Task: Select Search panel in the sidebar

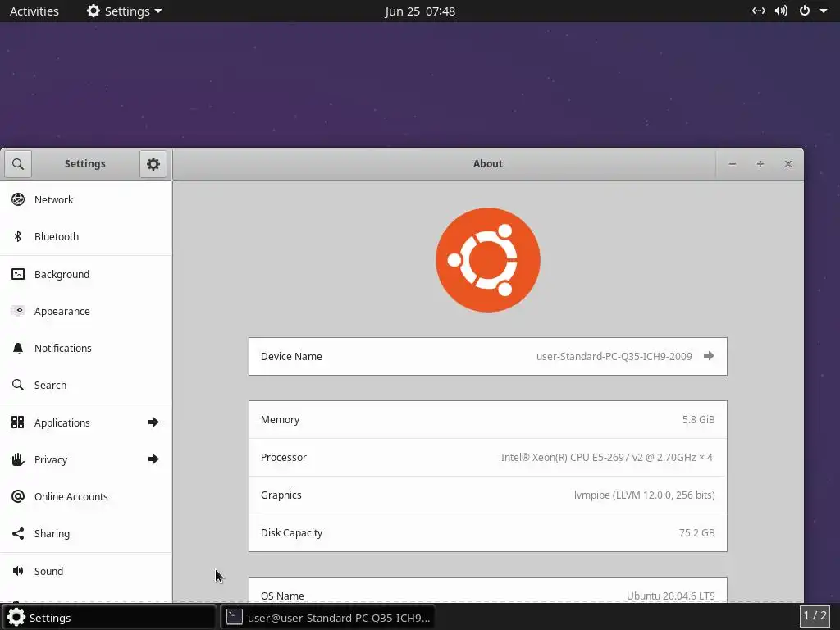Action: click(85, 386)
